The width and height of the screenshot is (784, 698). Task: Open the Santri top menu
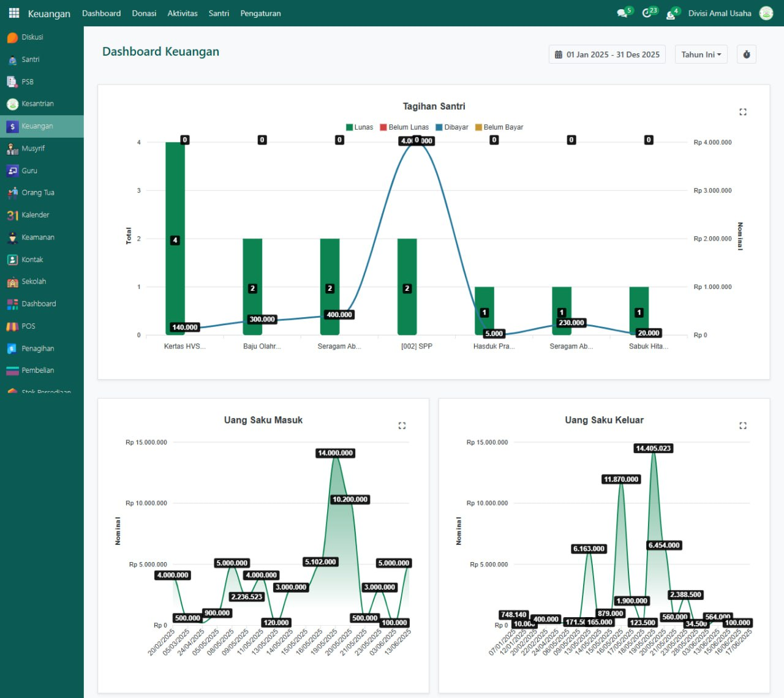click(219, 13)
